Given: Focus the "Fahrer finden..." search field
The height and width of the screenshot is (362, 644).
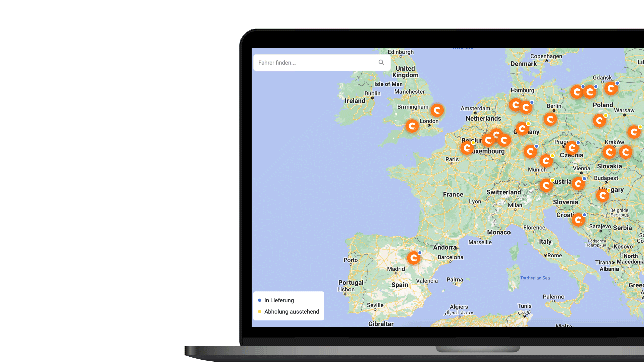Looking at the screenshot, I should click(x=322, y=63).
